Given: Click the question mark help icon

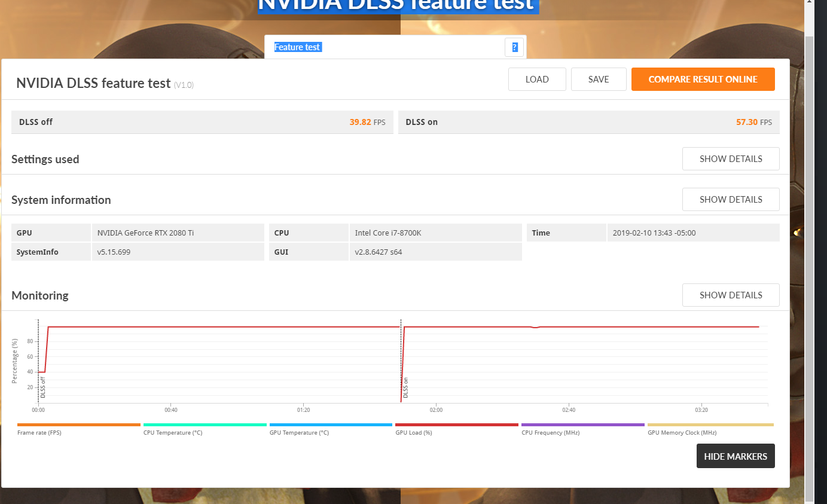Looking at the screenshot, I should tap(514, 47).
